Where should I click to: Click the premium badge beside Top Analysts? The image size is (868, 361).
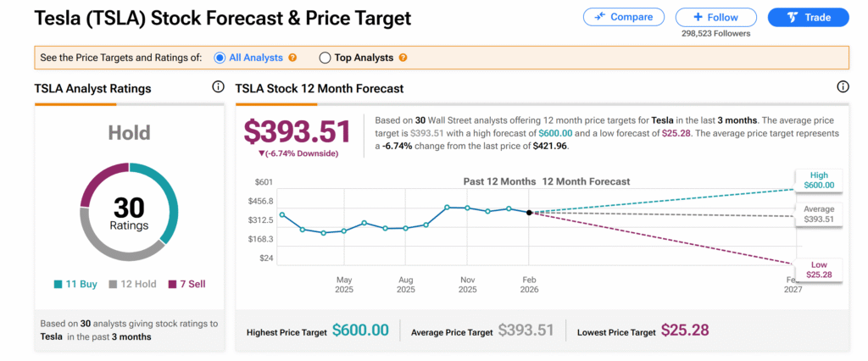(x=403, y=58)
